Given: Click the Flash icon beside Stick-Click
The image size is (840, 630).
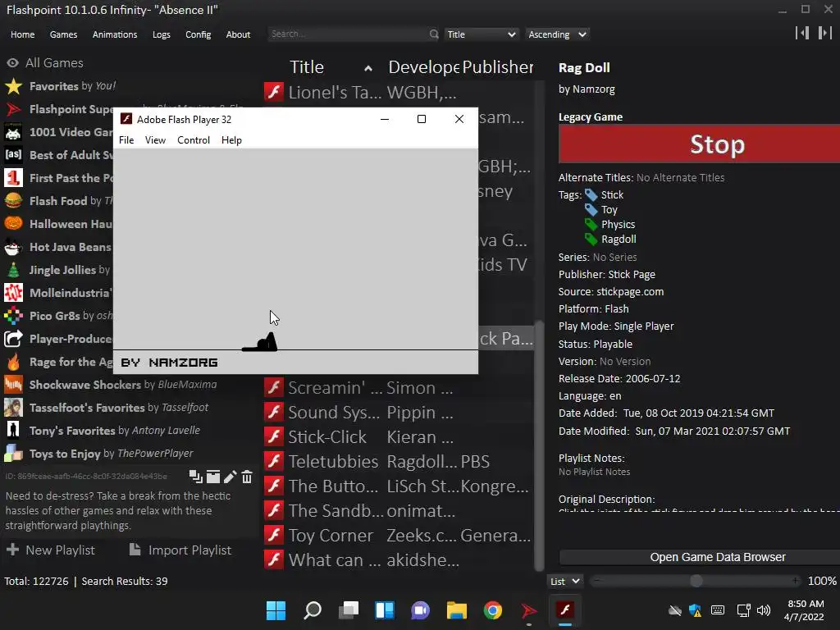Looking at the screenshot, I should (x=274, y=436).
